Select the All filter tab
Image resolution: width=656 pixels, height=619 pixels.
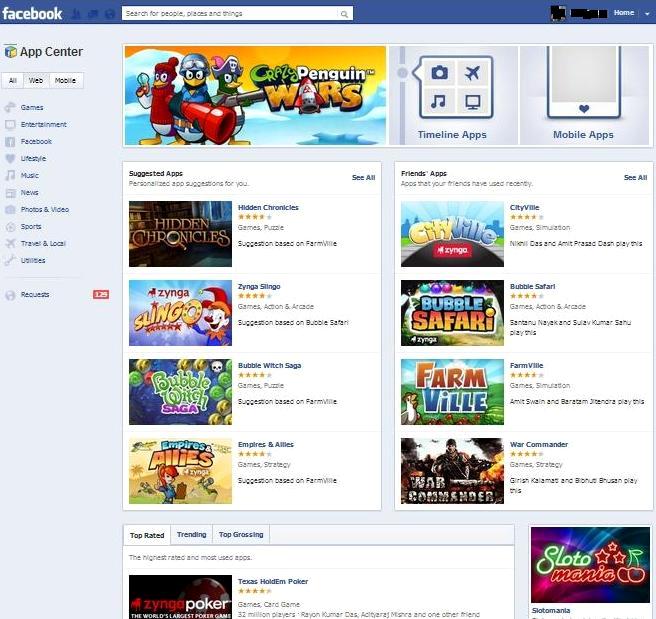point(13,81)
